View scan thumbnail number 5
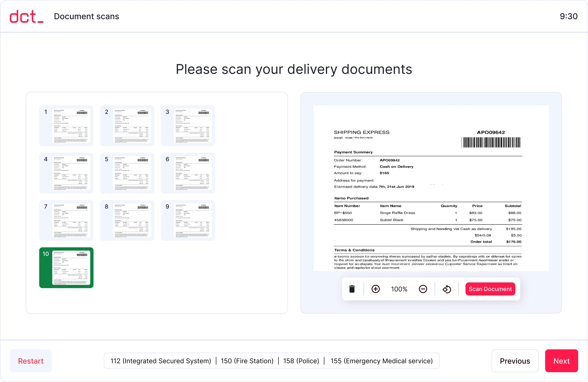This screenshot has width=588, height=382. click(127, 173)
